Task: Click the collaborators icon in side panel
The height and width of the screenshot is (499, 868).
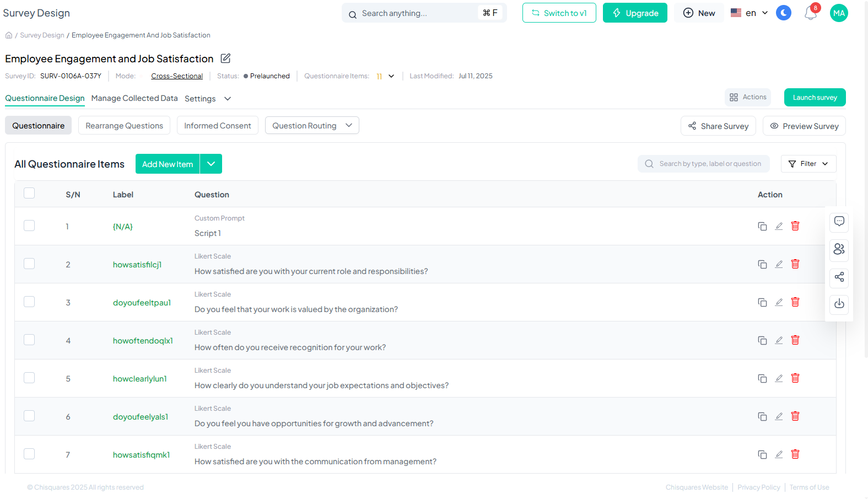Action: (839, 249)
